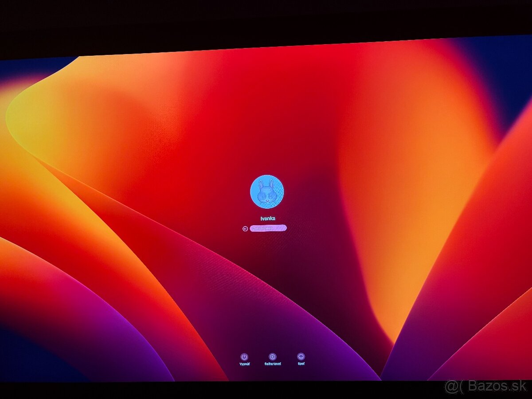Click the Ivanka username label

[x=267, y=219]
